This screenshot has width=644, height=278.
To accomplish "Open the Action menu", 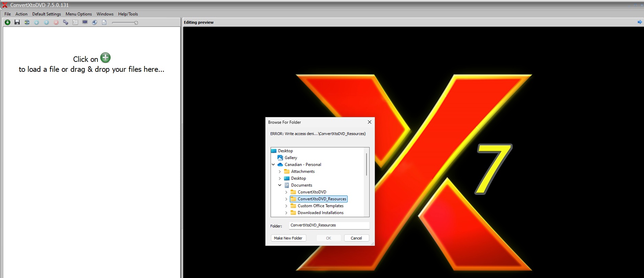I will pos(21,14).
